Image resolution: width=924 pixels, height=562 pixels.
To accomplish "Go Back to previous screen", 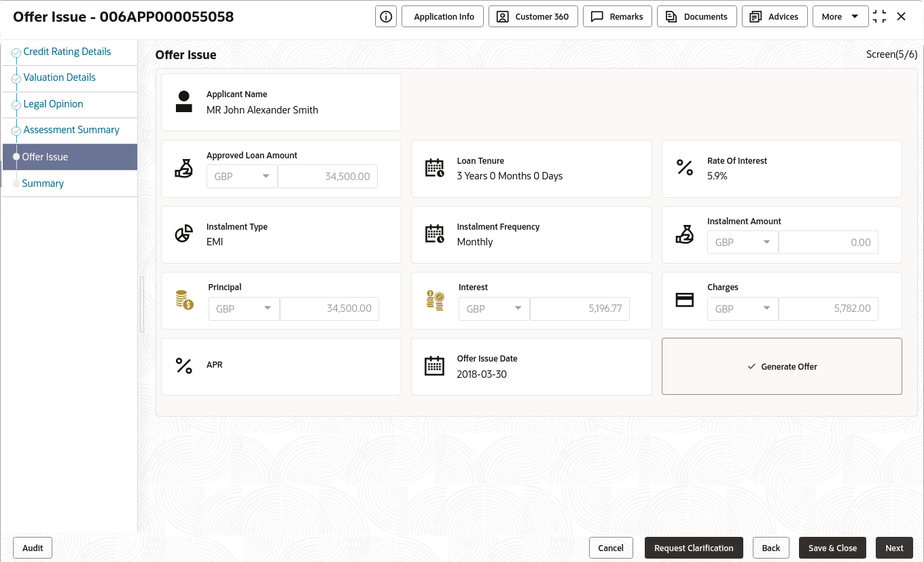I will (771, 548).
